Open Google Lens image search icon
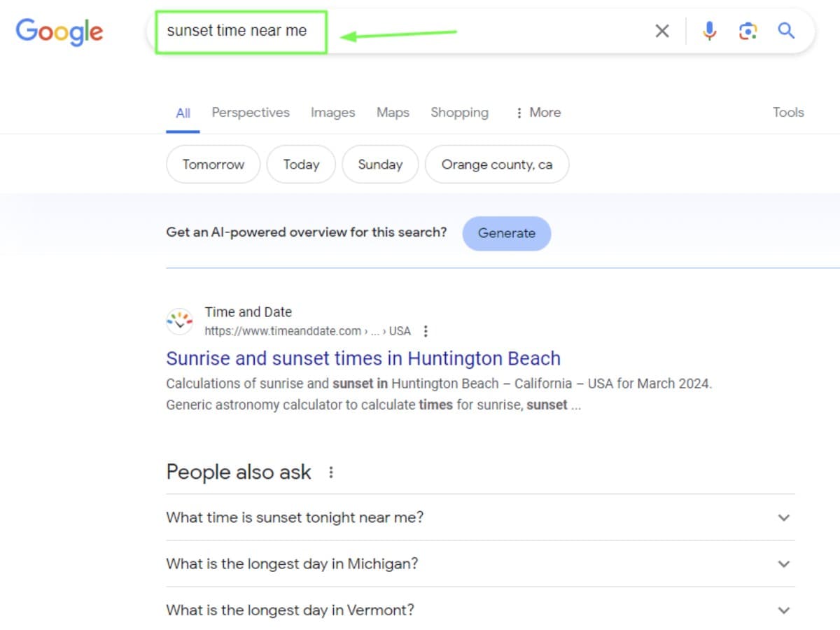Image resolution: width=840 pixels, height=630 pixels. [x=748, y=31]
